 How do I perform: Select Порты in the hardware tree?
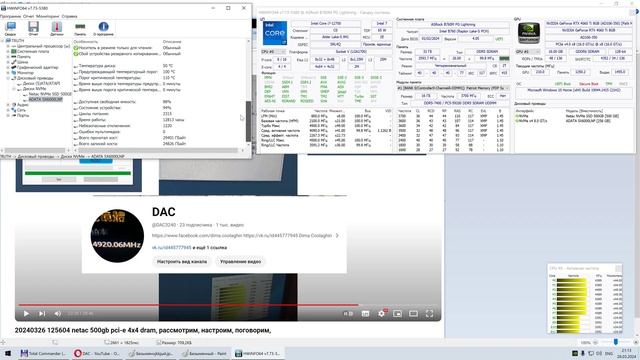[x=23, y=116]
